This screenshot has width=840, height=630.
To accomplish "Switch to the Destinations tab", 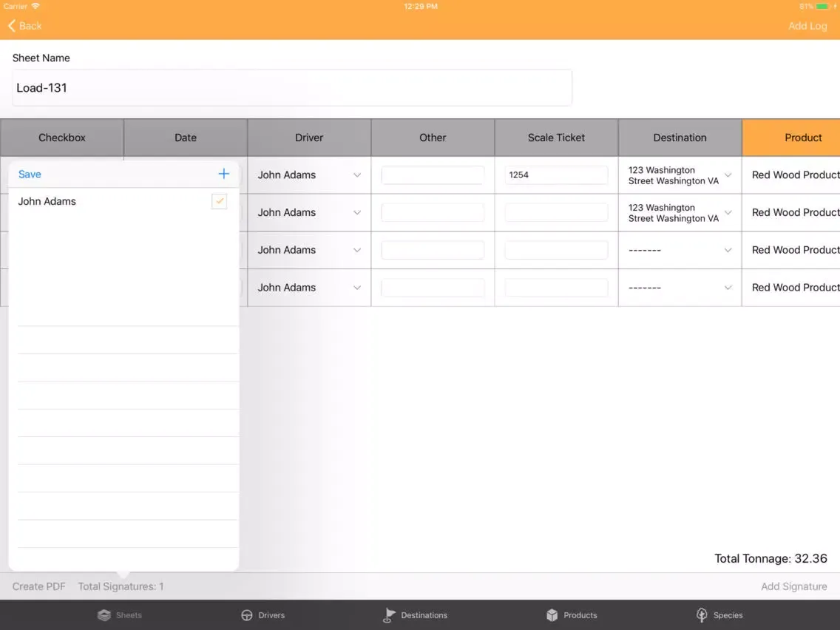I will (x=415, y=615).
